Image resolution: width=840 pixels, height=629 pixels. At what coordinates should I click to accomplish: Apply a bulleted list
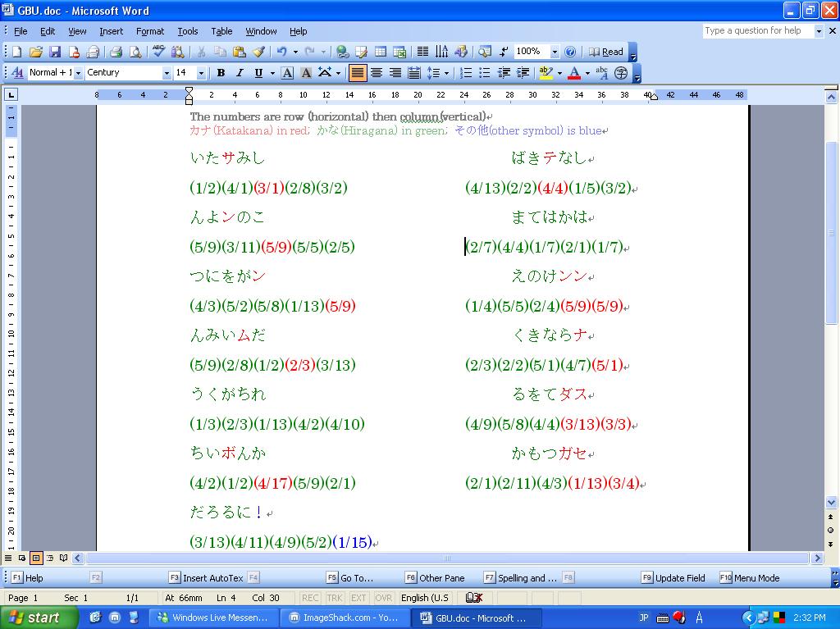[485, 73]
